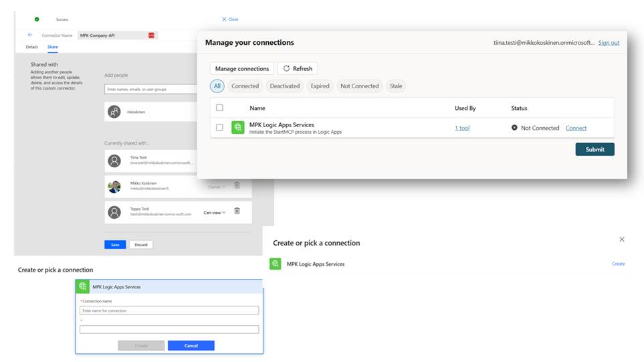Close the Create or pick a connection panel
Viewport: 644px width, 362px height.
(622, 239)
